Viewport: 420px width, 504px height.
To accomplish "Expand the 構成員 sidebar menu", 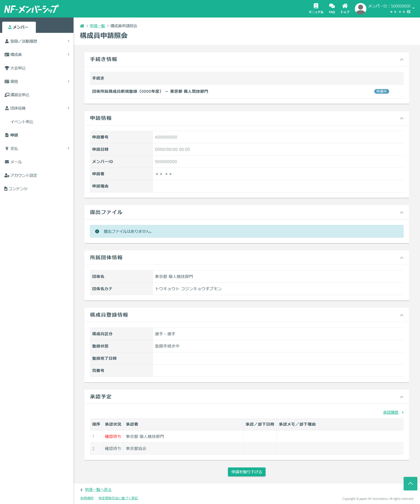I will [37, 55].
